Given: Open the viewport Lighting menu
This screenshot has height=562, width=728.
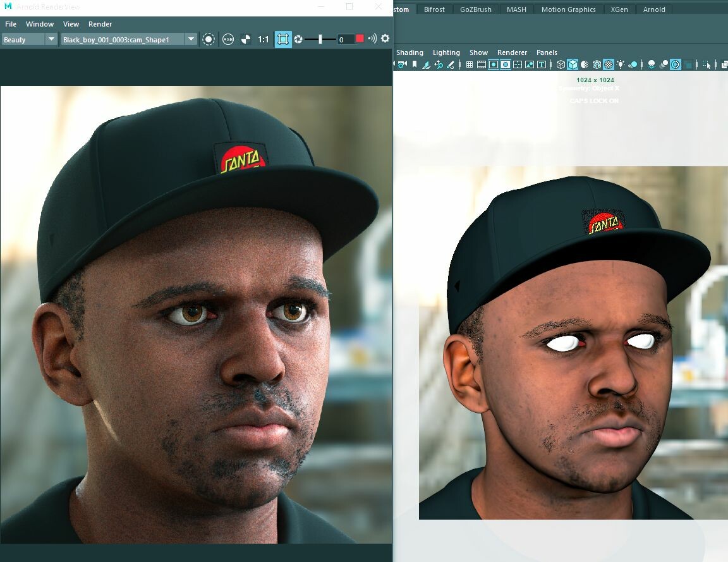Looking at the screenshot, I should click(446, 52).
